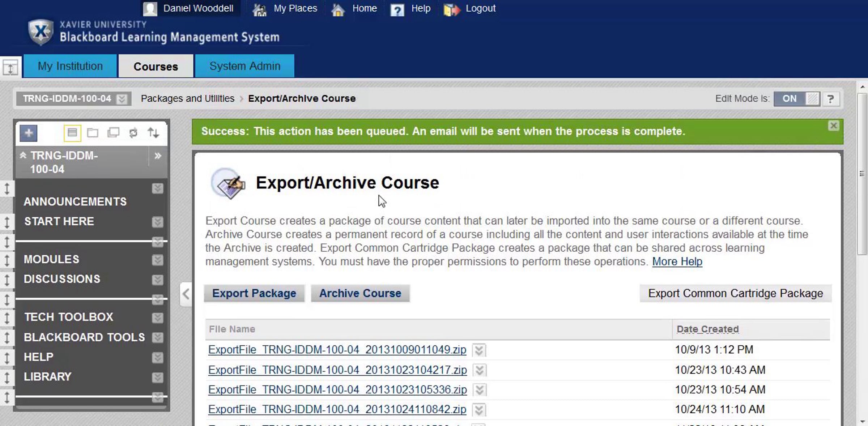
Task: Click the reorder handle beside Start Here
Action: pyautogui.click(x=7, y=222)
